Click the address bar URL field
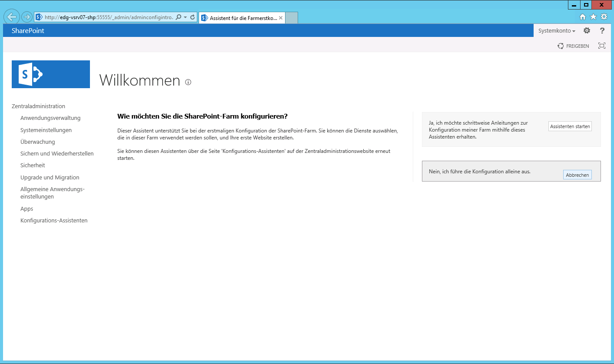The image size is (614, 364). pyautogui.click(x=109, y=17)
